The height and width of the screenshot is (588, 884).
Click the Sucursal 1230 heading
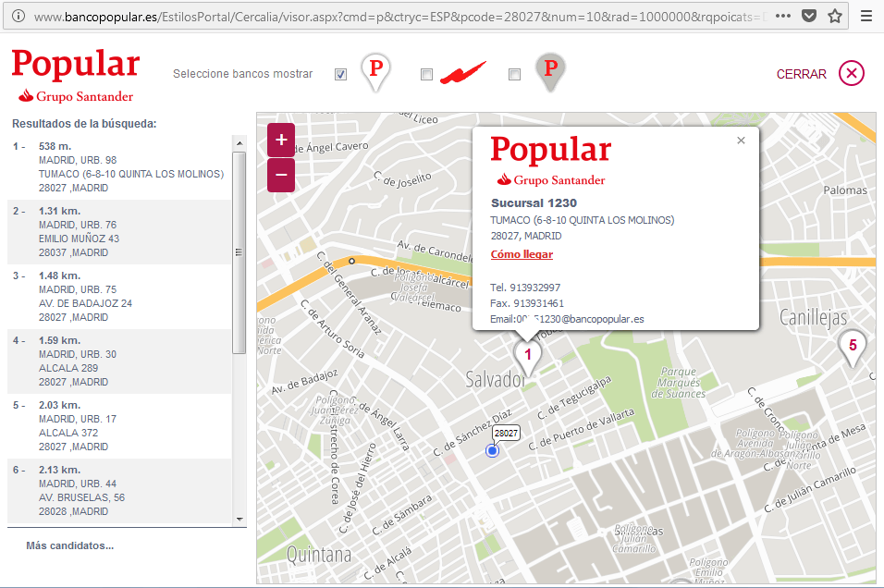click(x=534, y=203)
